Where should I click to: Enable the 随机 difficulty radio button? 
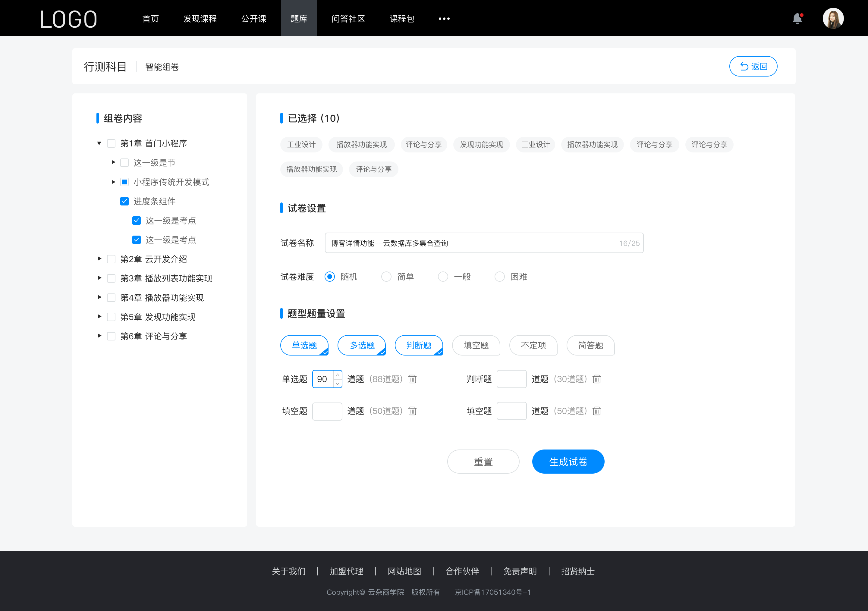329,276
